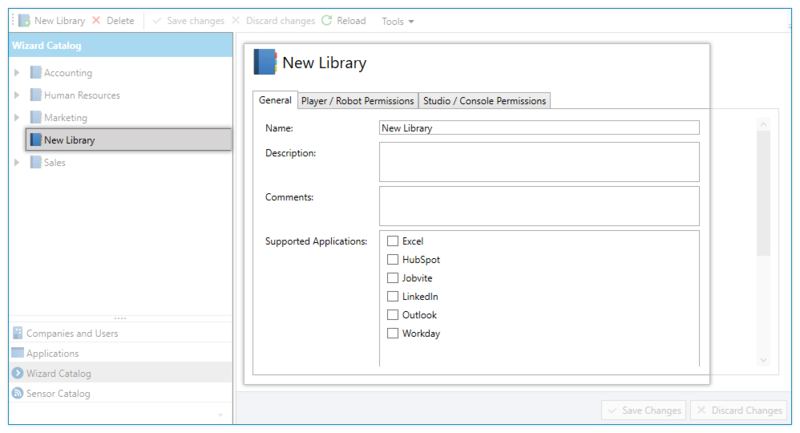Click the red Delete X icon

tap(96, 20)
